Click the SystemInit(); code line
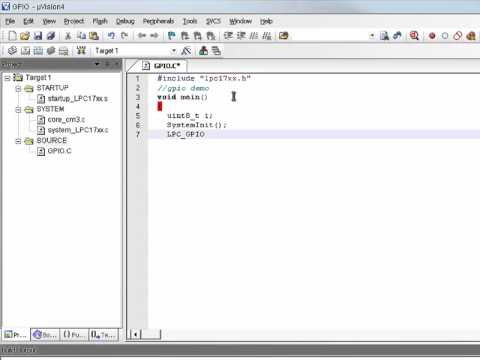The width and height of the screenshot is (480, 360). 197,125
